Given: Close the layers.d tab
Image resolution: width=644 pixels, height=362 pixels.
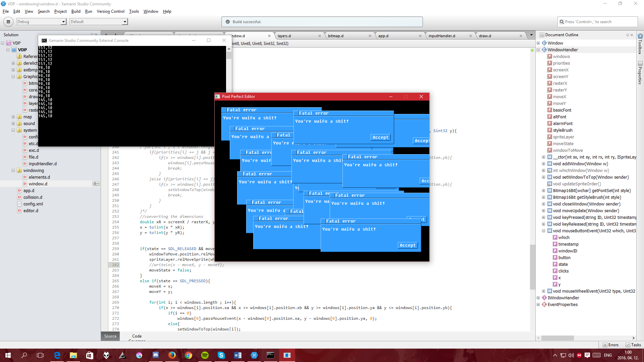Looking at the screenshot, I should click(x=319, y=36).
